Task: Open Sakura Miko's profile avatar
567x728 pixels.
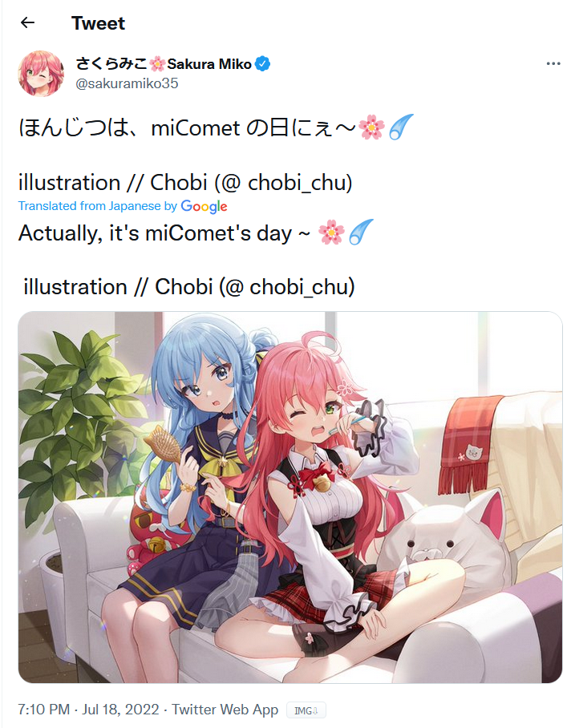Action: tap(41, 73)
